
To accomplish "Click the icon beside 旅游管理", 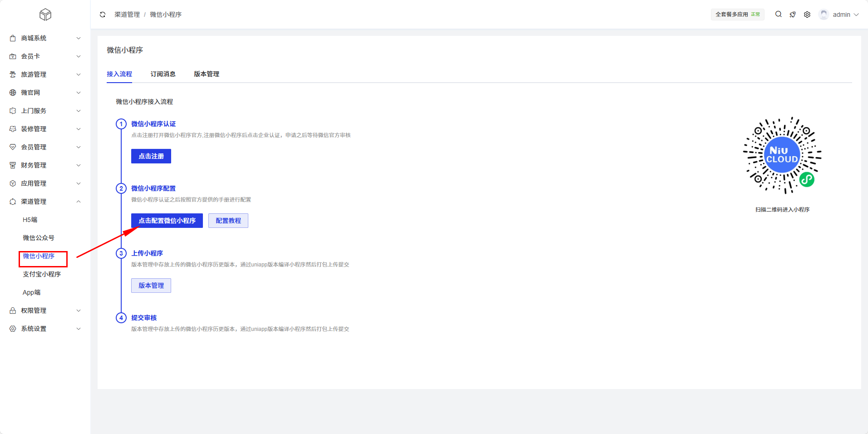I will [x=13, y=74].
